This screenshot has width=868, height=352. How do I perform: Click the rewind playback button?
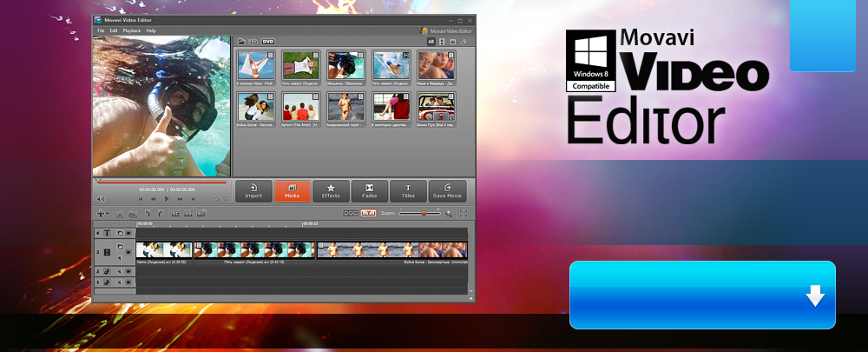point(154,198)
